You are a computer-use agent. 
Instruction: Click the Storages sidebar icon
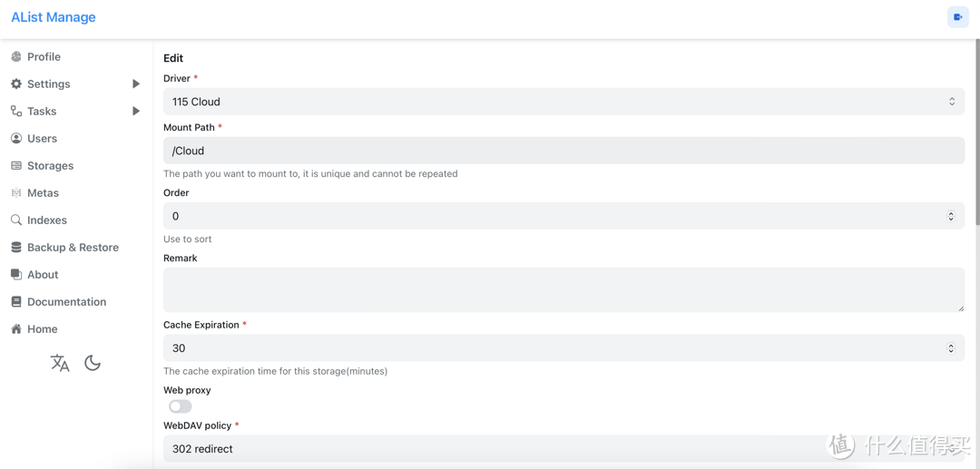[x=16, y=166]
